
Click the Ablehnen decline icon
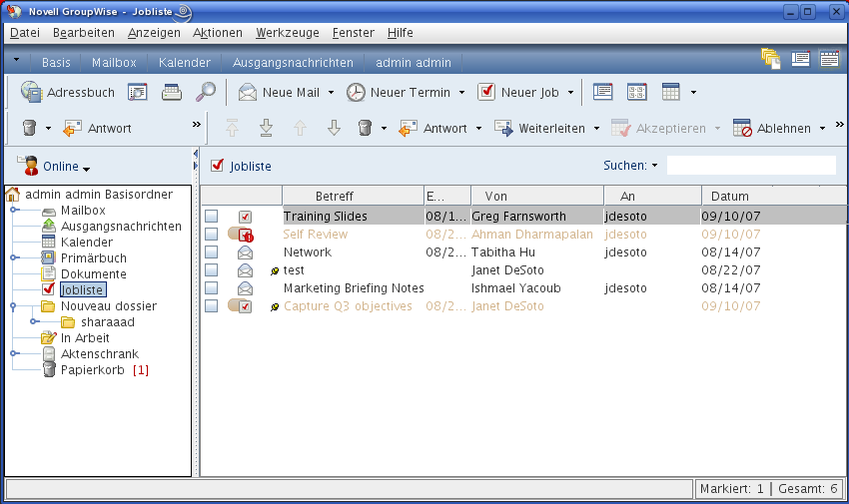point(742,128)
